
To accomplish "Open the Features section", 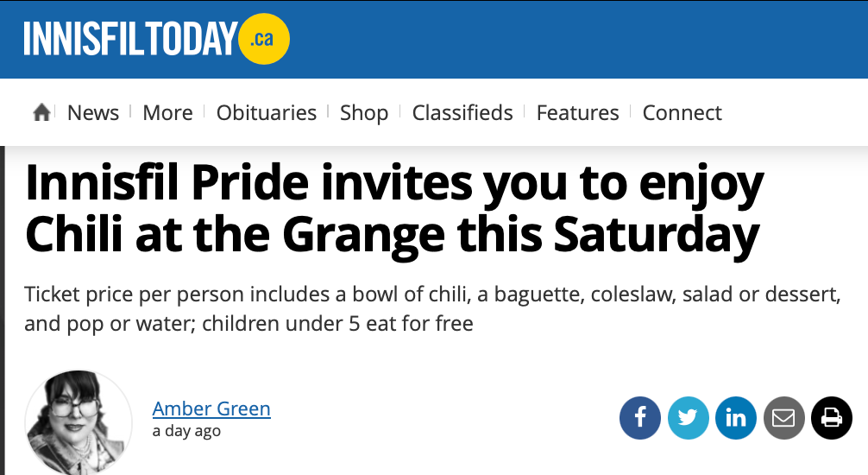I will pos(577,113).
